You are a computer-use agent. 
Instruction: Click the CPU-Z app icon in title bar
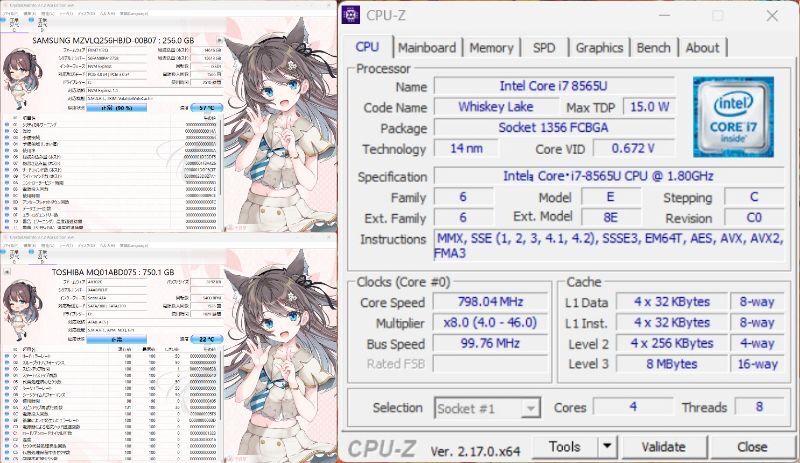(x=351, y=15)
